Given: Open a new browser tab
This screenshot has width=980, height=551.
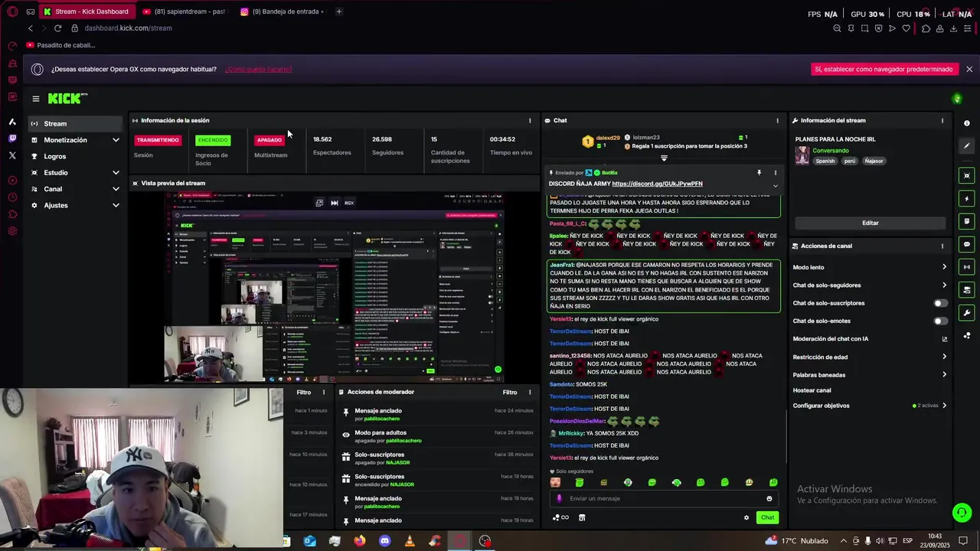Looking at the screenshot, I should (339, 11).
